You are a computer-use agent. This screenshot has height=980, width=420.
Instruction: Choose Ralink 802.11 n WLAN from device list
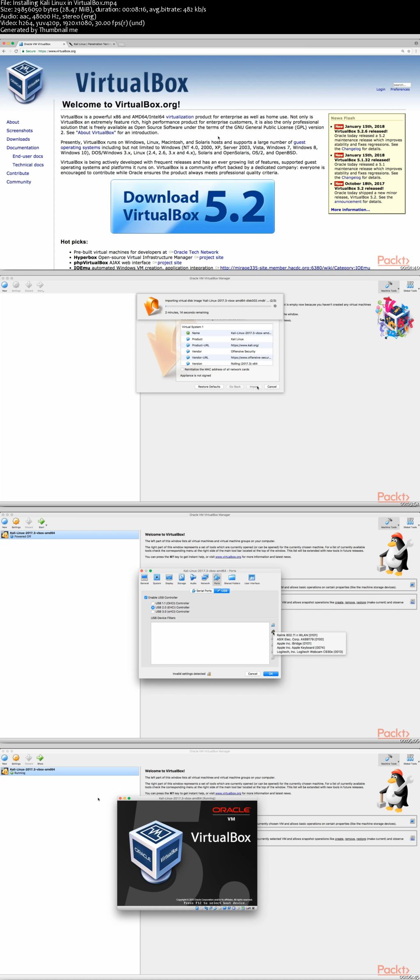tap(297, 635)
